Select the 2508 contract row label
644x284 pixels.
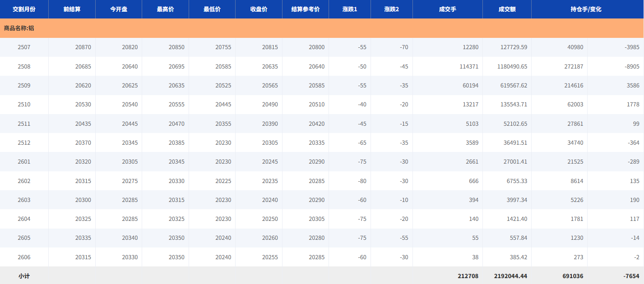(x=24, y=66)
